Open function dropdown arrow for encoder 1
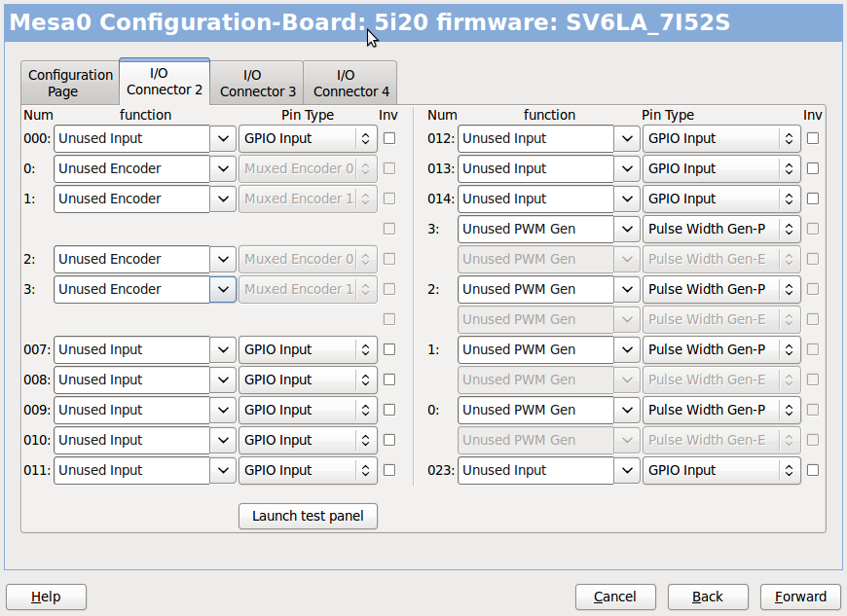The image size is (847, 616). (223, 199)
